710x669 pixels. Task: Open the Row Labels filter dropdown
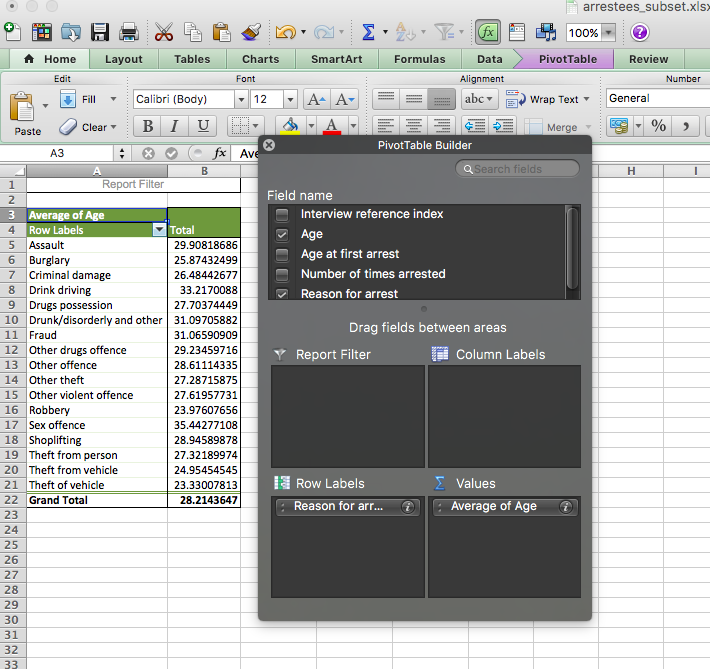[x=158, y=230]
